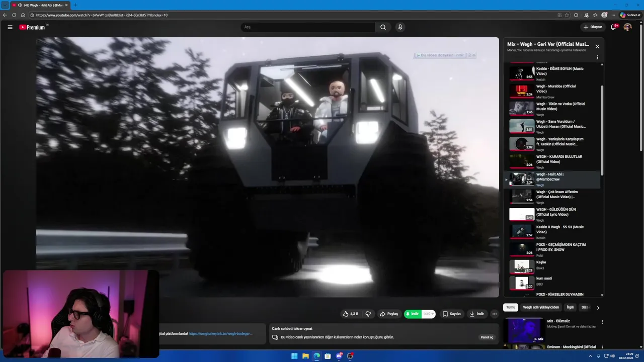Open Windows Start menu
The image size is (644, 362).
[x=294, y=356]
